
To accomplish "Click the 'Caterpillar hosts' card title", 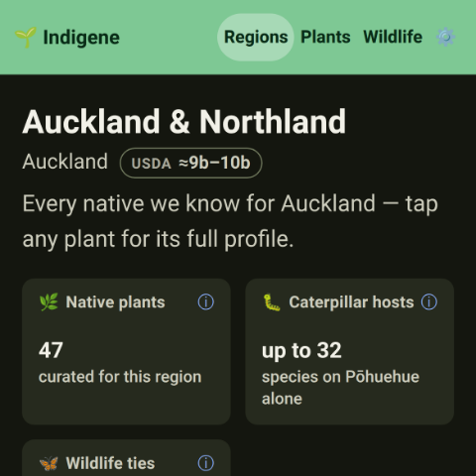I will point(351,302).
